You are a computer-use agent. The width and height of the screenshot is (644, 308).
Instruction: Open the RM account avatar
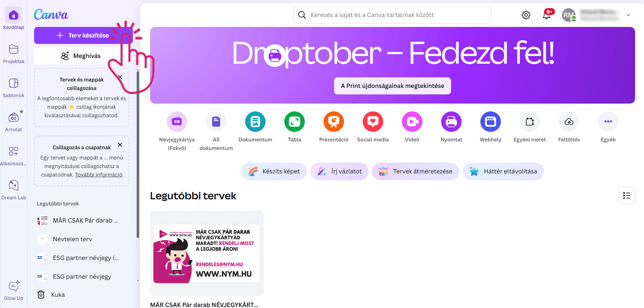tap(569, 15)
